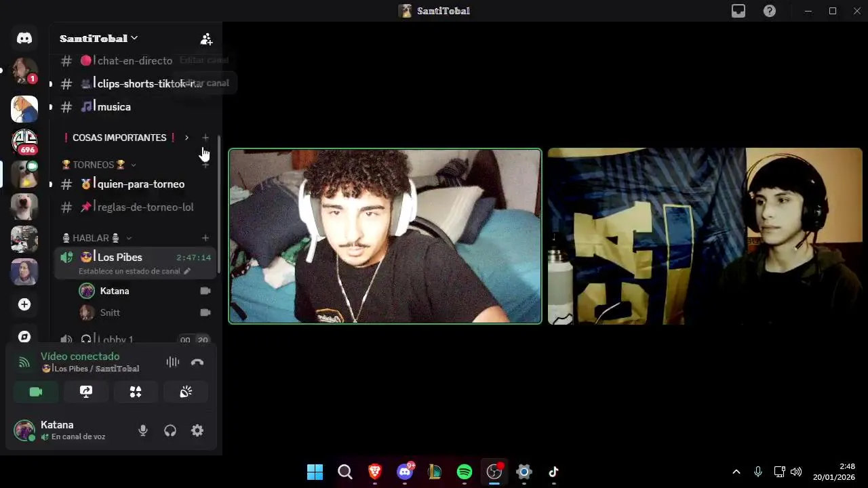
Task: Open gear settings app in taskbar
Action: 524,472
